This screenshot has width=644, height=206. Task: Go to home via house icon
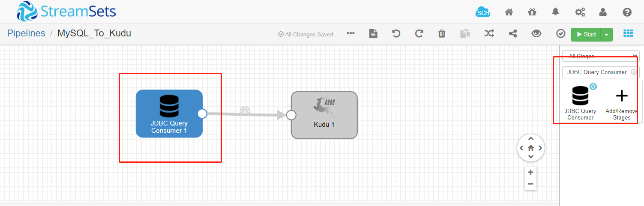pos(509,12)
